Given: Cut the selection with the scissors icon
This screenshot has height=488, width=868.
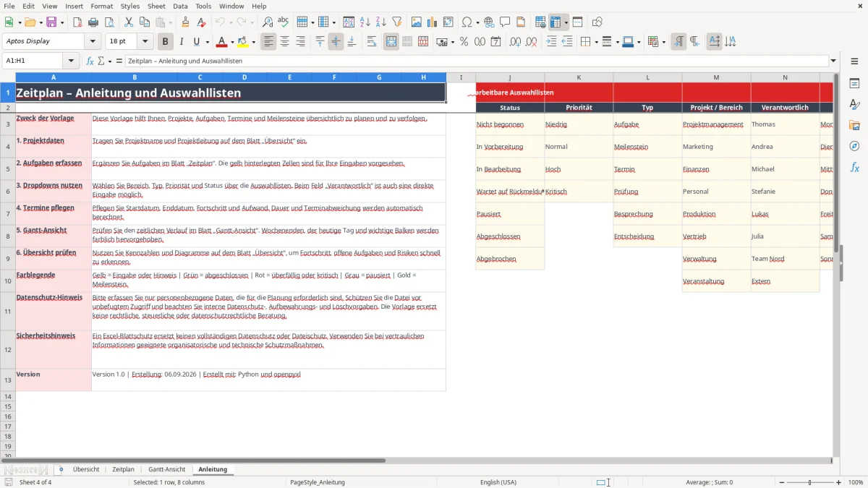Looking at the screenshot, I should [128, 22].
